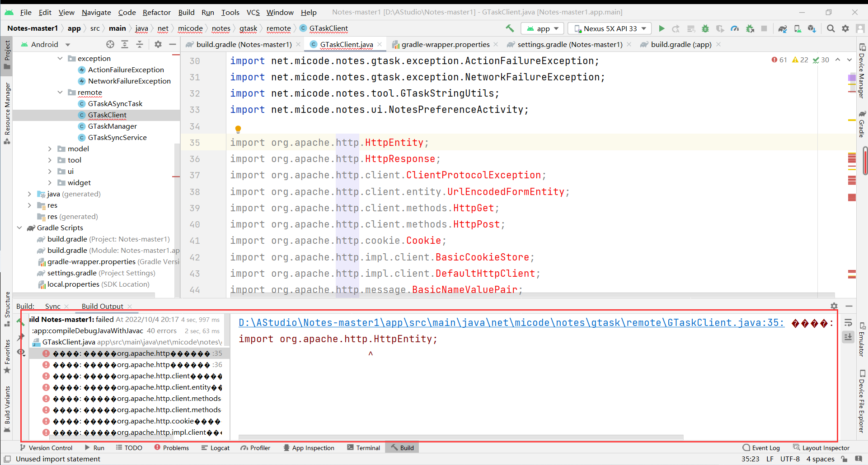
Task: Attach debugger to Android process icon
Action: (750, 28)
